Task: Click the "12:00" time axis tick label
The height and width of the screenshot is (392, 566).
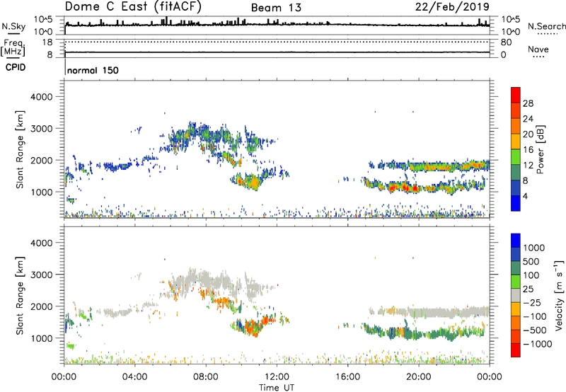Action: click(x=277, y=377)
